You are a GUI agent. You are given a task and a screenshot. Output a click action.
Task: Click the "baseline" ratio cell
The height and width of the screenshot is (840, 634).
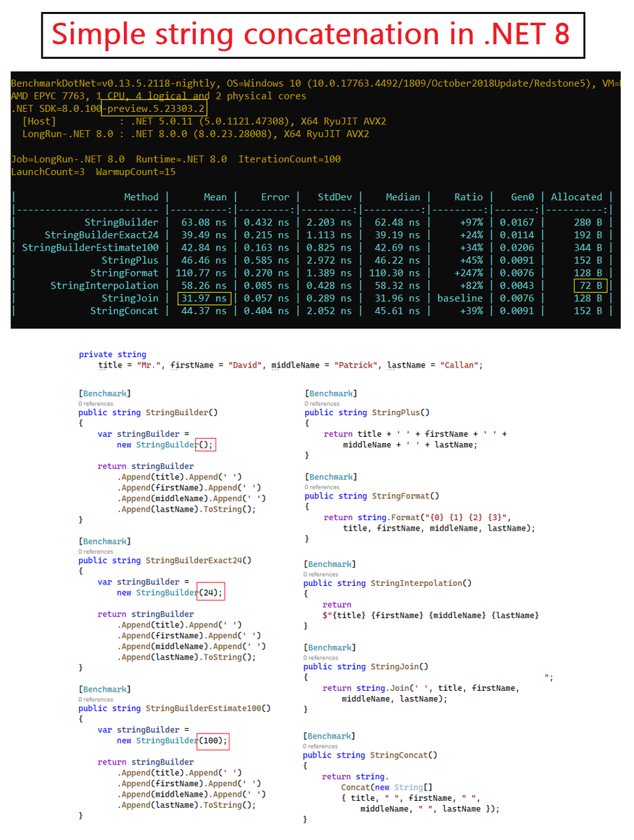[x=460, y=298]
